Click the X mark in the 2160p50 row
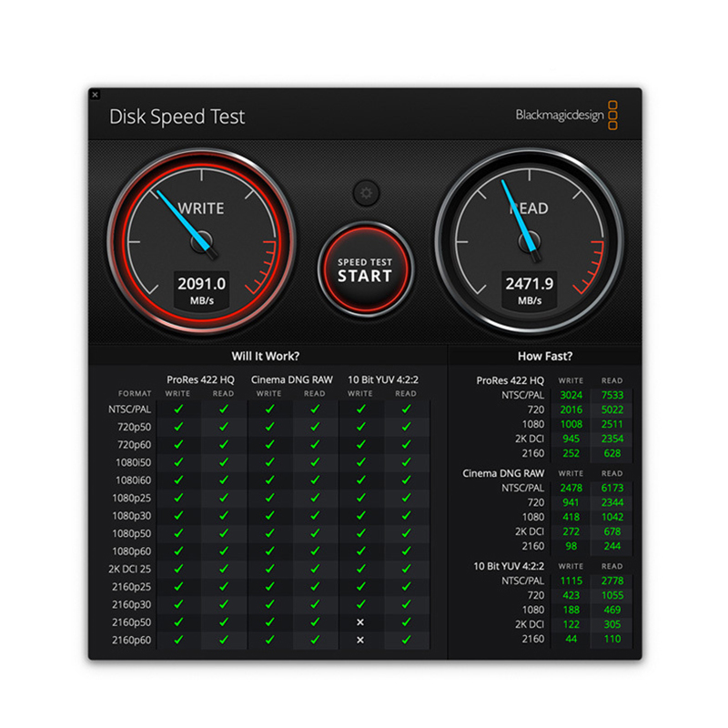This screenshot has width=728, height=728. tap(360, 622)
